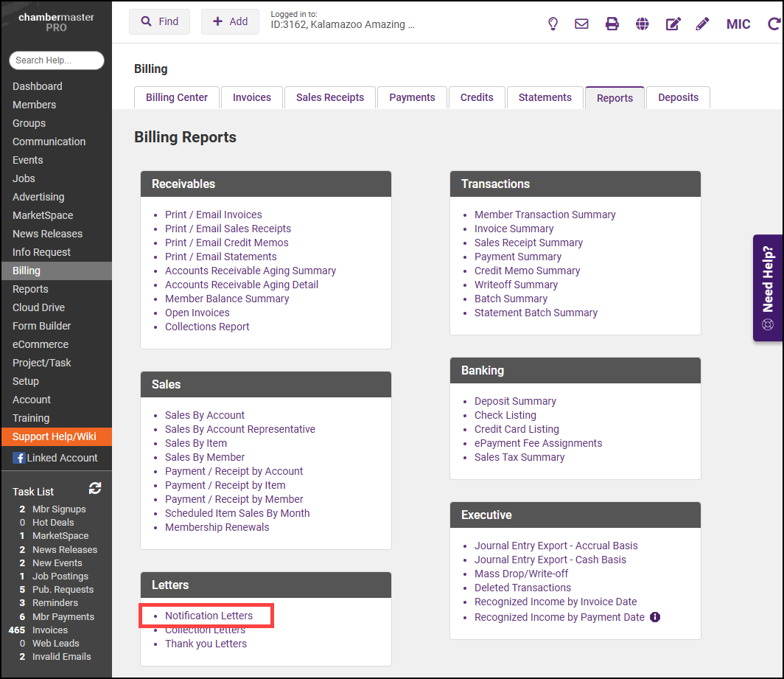Click info icon beside Recognized Income by Payment Date
The width and height of the screenshot is (784, 679).
pos(655,617)
